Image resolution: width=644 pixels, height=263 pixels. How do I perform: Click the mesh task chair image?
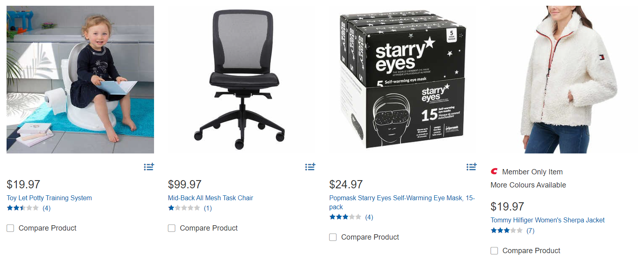241,80
